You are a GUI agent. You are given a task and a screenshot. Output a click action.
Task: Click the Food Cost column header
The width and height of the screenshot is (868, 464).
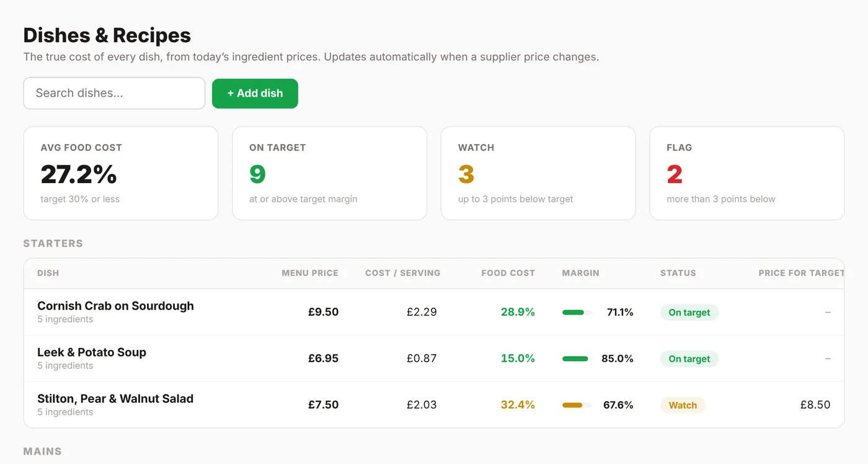pyautogui.click(x=508, y=273)
